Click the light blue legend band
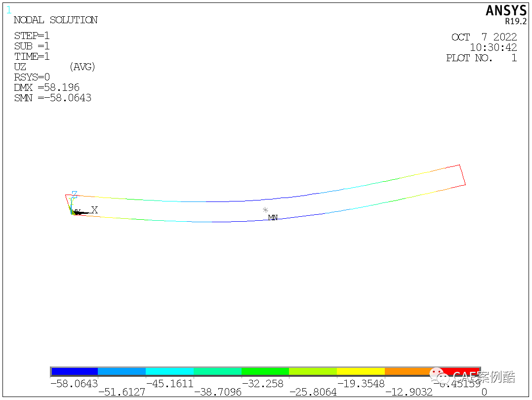The width and height of the screenshot is (532, 400). [122, 371]
